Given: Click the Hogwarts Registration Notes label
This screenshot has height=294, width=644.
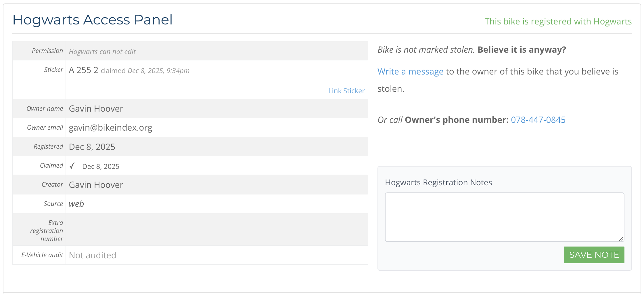Looking at the screenshot, I should pos(438,183).
